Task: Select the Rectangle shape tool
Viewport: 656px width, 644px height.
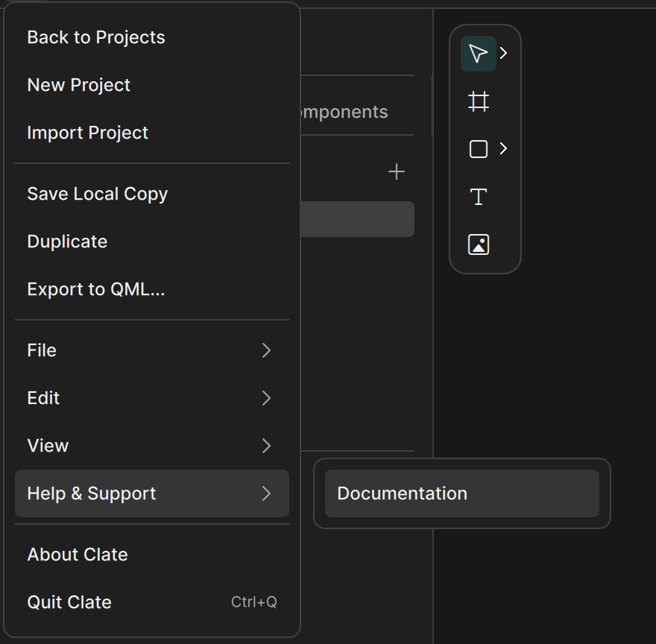Action: pyautogui.click(x=478, y=149)
